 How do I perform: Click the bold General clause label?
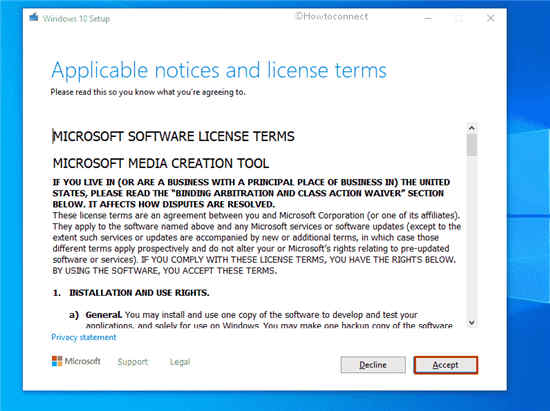tap(104, 315)
